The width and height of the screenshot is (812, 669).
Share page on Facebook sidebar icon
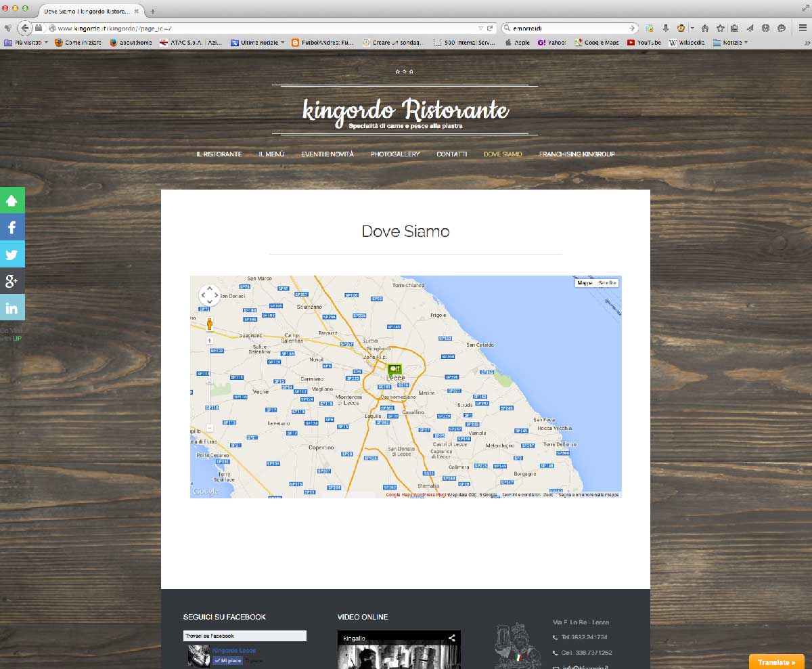pos(12,228)
